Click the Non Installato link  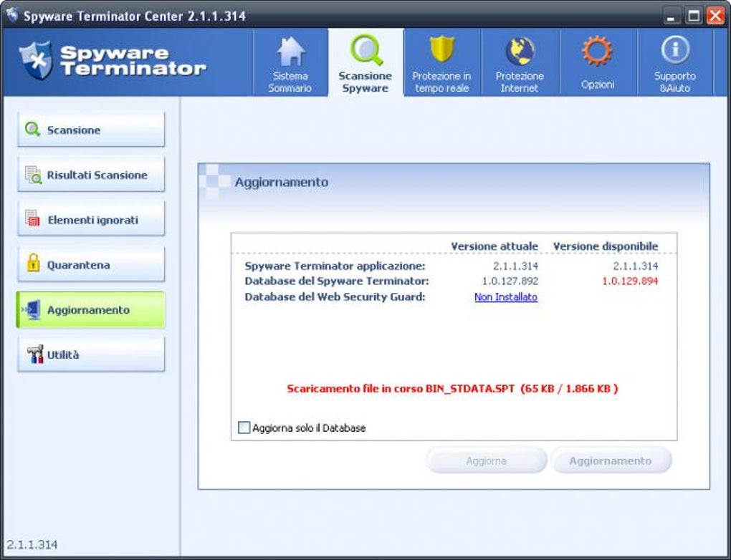click(x=506, y=296)
